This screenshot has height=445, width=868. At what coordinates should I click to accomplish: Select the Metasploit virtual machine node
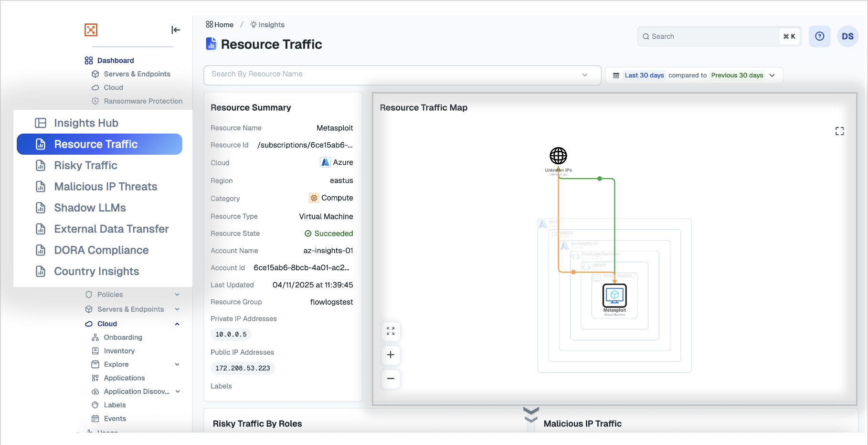pyautogui.click(x=614, y=296)
